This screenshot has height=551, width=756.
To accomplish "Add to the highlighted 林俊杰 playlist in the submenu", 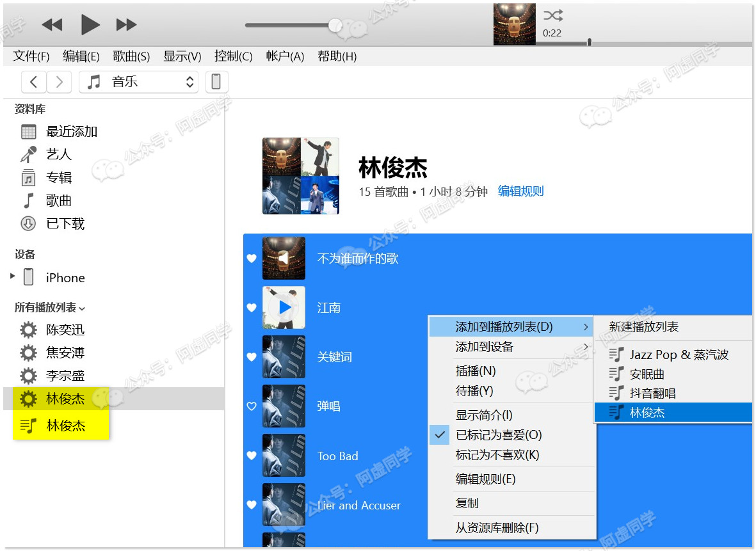I will [673, 413].
